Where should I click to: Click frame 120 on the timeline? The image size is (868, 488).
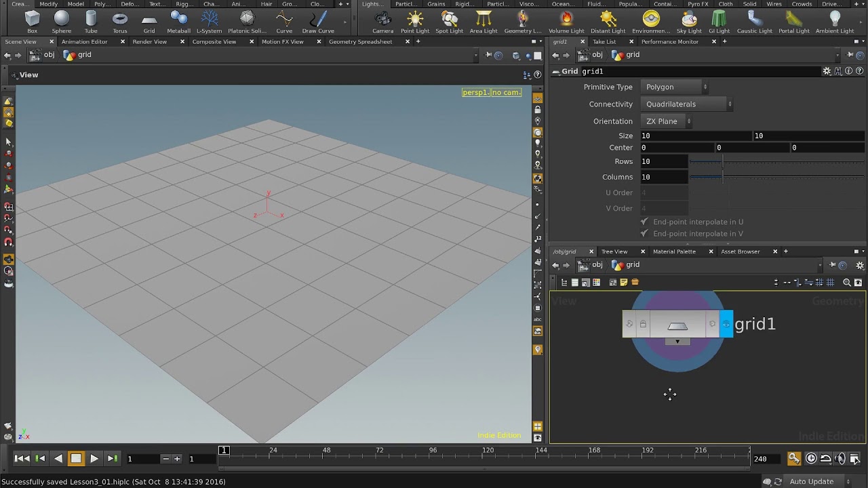[x=488, y=450]
